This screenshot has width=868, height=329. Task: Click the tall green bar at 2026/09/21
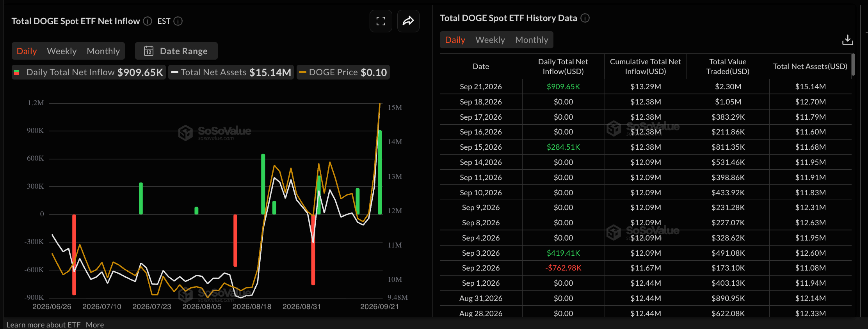380,172
